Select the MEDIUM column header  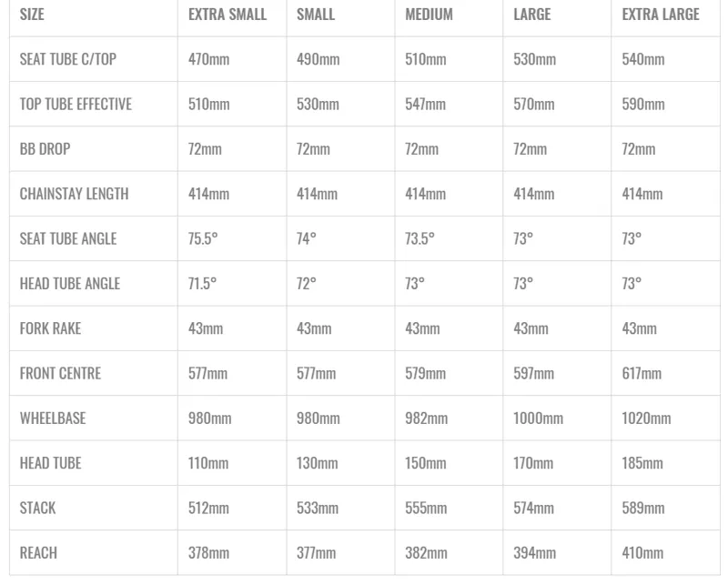[429, 15]
